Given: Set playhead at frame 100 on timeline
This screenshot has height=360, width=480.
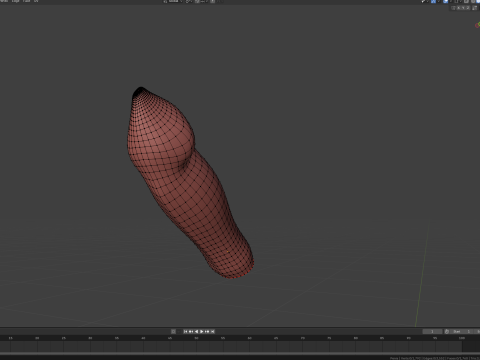Looking at the screenshot, I should (x=462, y=338).
